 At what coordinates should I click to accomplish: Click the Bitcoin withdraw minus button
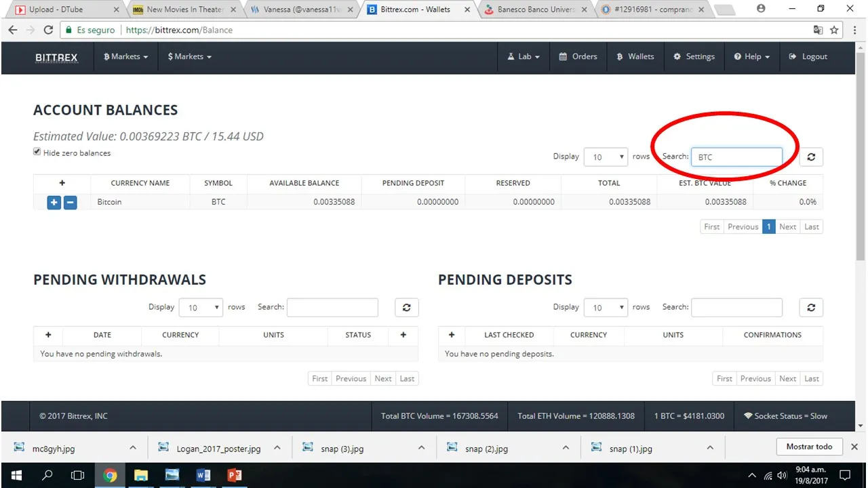click(70, 202)
